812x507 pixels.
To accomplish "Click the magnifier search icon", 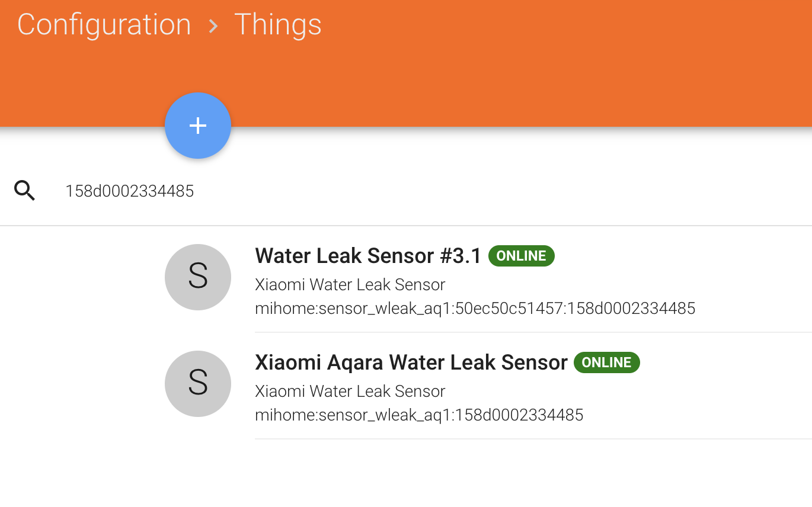I will pyautogui.click(x=25, y=191).
